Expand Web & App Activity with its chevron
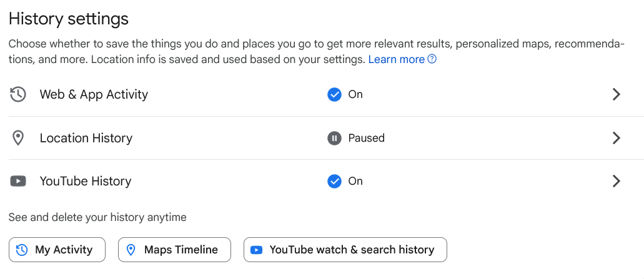 (x=617, y=95)
